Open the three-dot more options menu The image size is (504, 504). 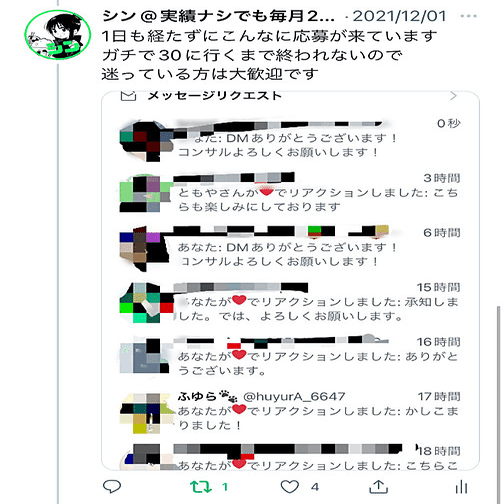(468, 16)
